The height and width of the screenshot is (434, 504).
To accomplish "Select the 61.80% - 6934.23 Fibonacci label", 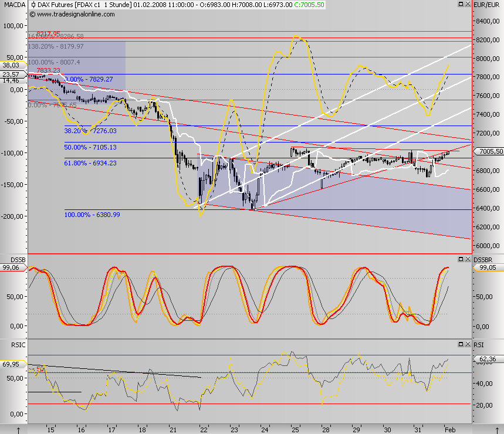I will pyautogui.click(x=90, y=163).
